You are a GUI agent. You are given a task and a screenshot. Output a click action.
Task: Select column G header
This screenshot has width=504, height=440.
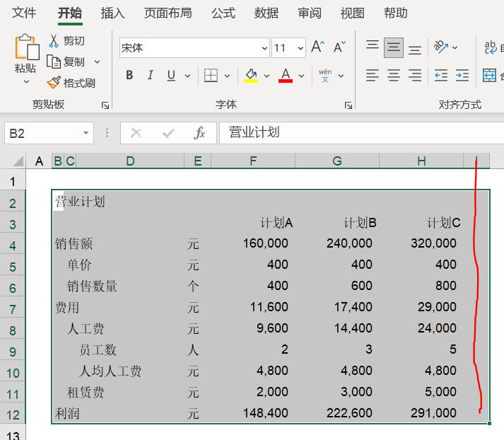pos(337,161)
